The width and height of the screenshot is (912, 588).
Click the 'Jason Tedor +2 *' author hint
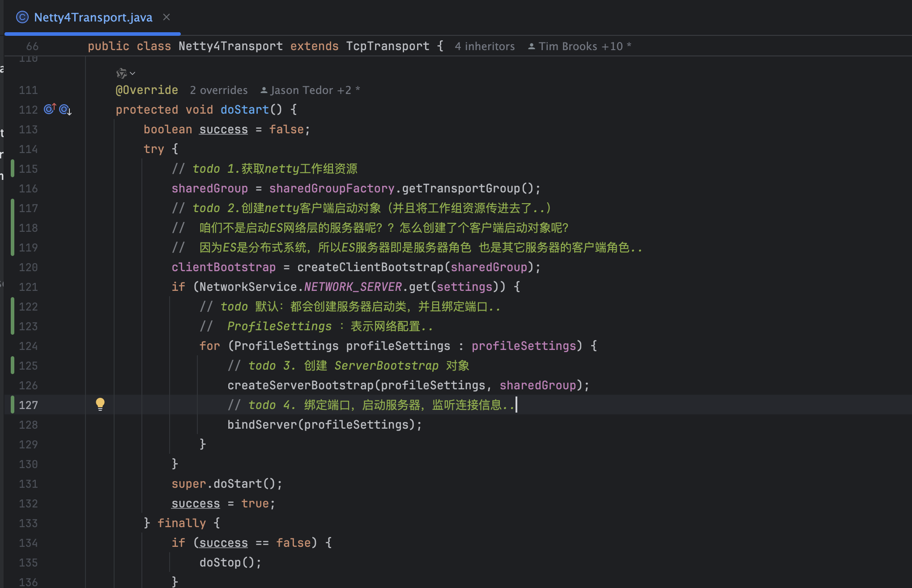pos(310,90)
